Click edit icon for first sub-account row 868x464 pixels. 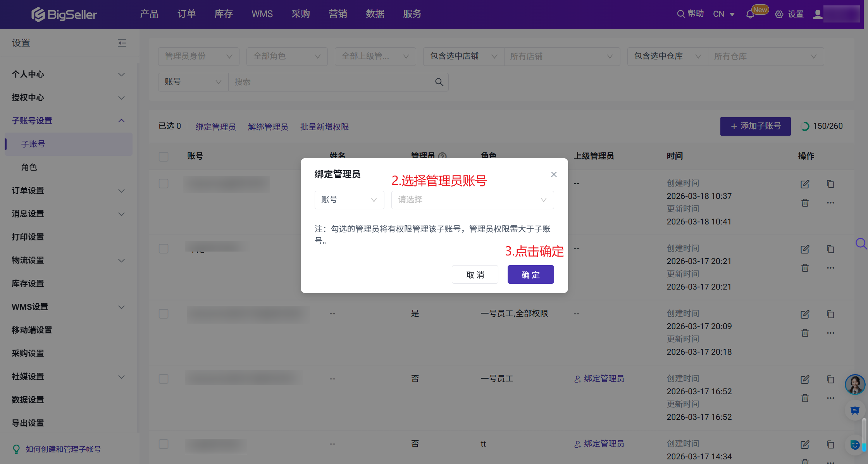805,184
